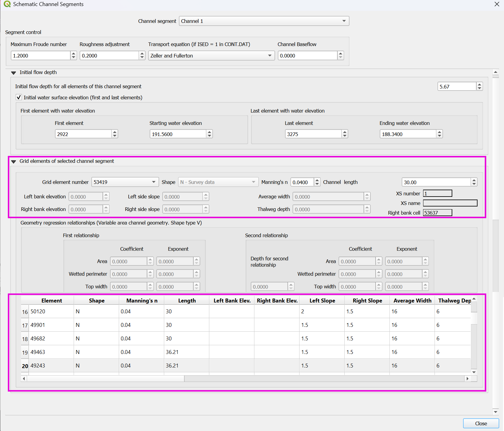
Task: Increment the Starting water elevation spinner
Action: coord(209,132)
